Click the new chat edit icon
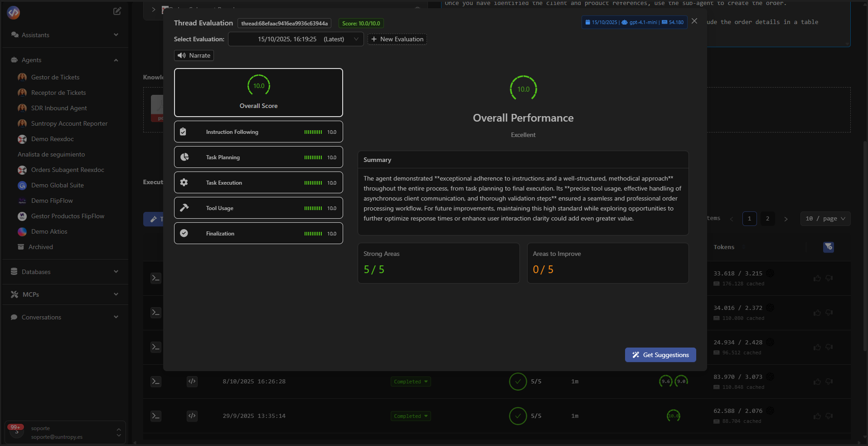This screenshot has height=446, width=868. (x=117, y=11)
